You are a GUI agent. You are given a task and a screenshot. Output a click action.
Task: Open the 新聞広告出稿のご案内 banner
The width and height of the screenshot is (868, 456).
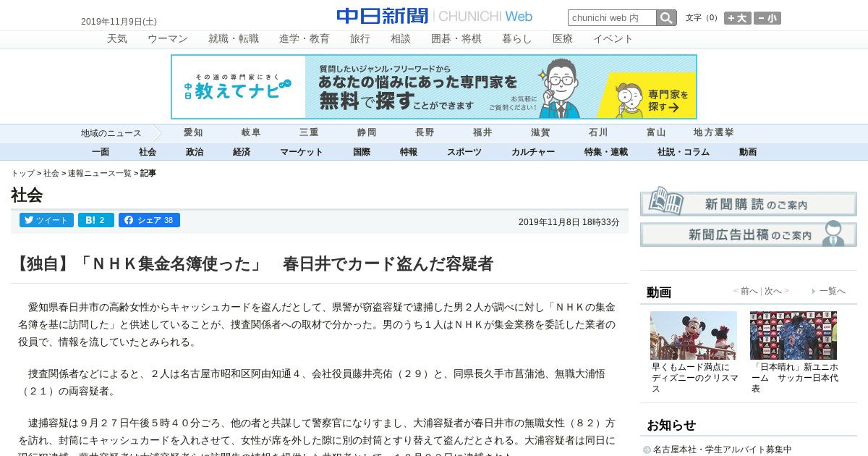[x=749, y=234]
